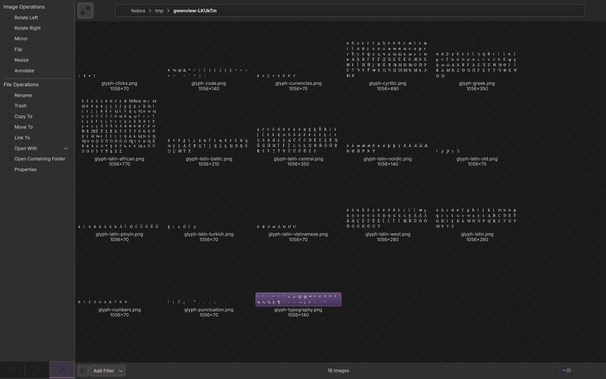Click the gwenview-LKUkTm breadcrumb segment
606x379 pixels.
[x=195, y=11]
